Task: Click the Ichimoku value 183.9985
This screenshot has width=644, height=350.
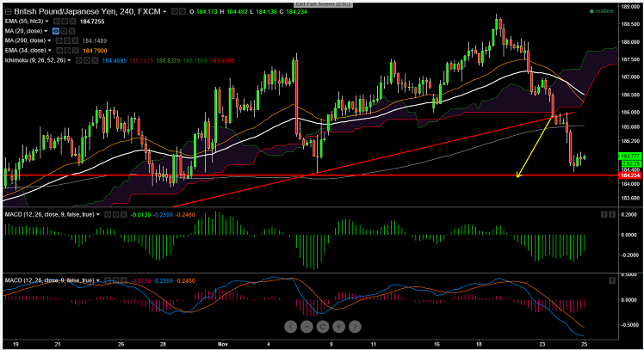Action: pos(222,60)
